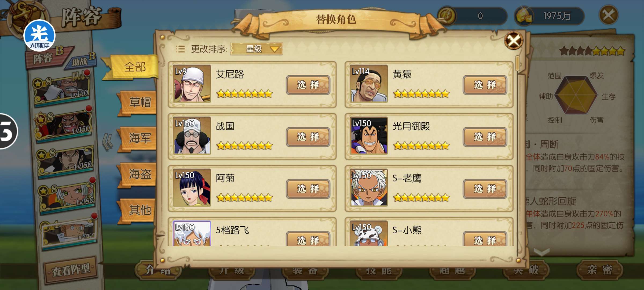Select the 艾尼路 character portrait
This screenshot has width=644, height=290.
(x=192, y=84)
